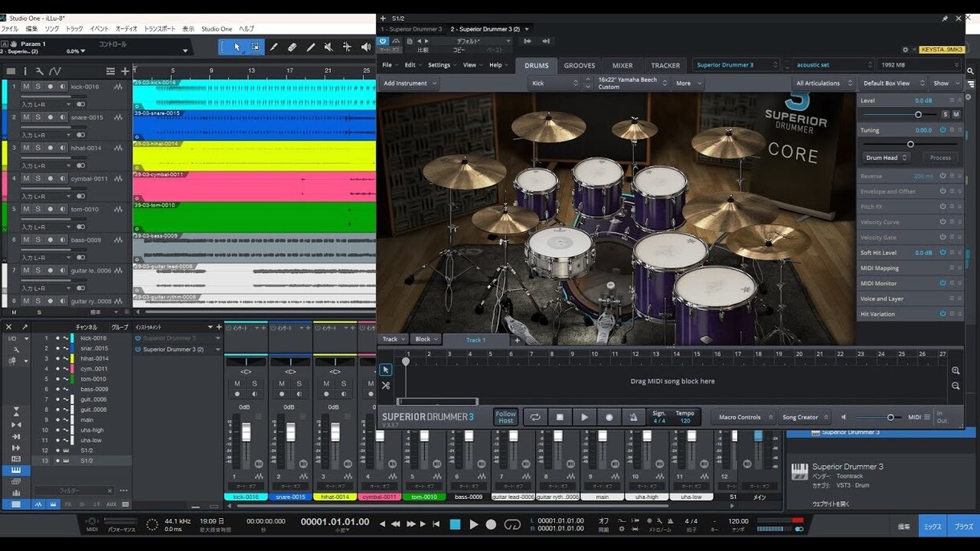Viewport: 980px width, 551px height.
Task: Toggle MIDI Monitor power button
Action: point(943,283)
